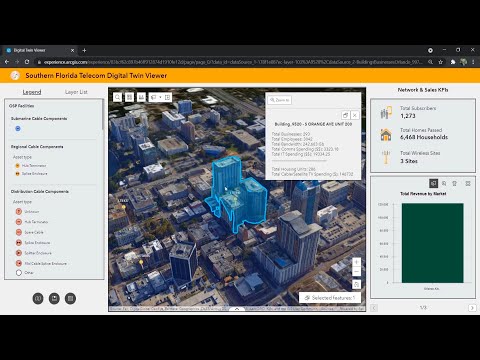The height and width of the screenshot is (360, 480).
Task: Click the 1,273 subscribers value
Action: tap(408, 116)
